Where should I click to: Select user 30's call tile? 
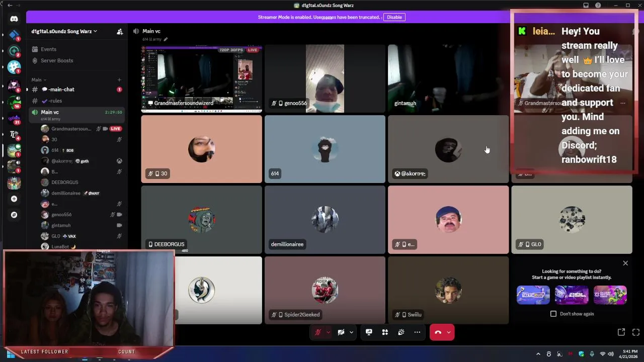[201, 149]
